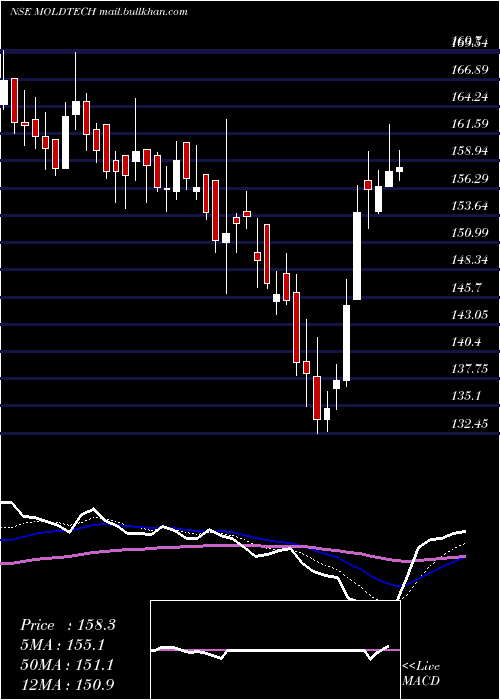Click the 135.1 price axis label
The height and width of the screenshot is (700, 500).
tap(466, 396)
